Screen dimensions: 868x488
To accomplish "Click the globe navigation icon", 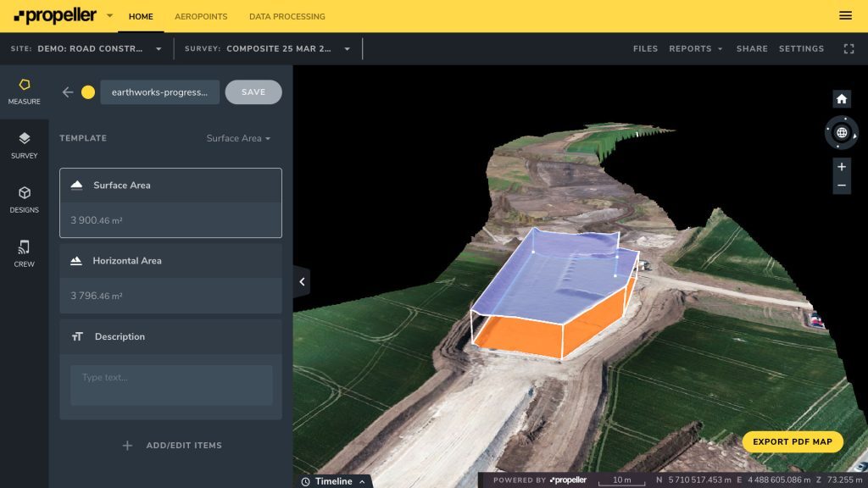I will click(842, 133).
